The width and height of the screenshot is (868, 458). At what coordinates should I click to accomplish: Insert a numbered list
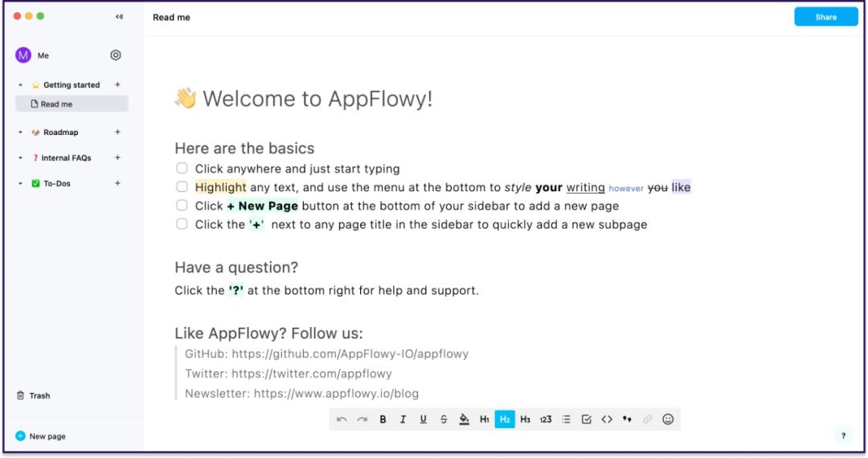[546, 419]
